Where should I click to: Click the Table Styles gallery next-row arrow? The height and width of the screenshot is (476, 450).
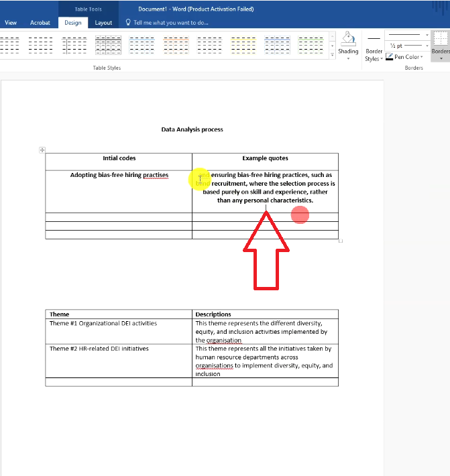[332, 46]
